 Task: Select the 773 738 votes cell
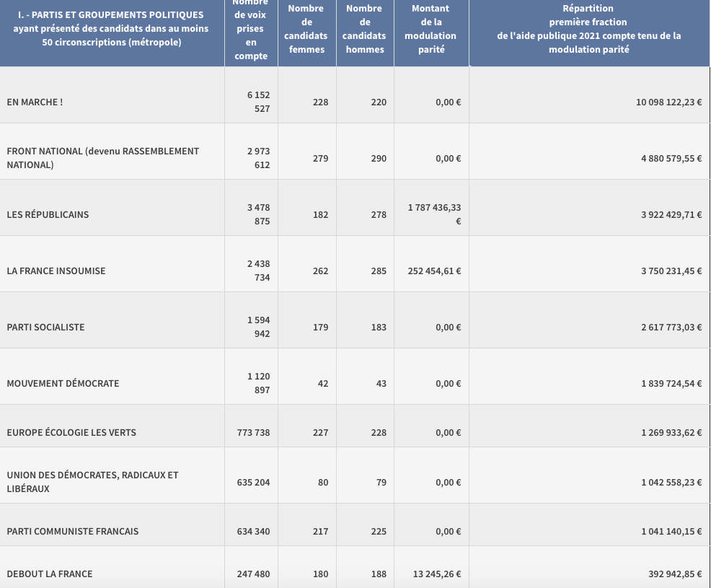coord(253,433)
